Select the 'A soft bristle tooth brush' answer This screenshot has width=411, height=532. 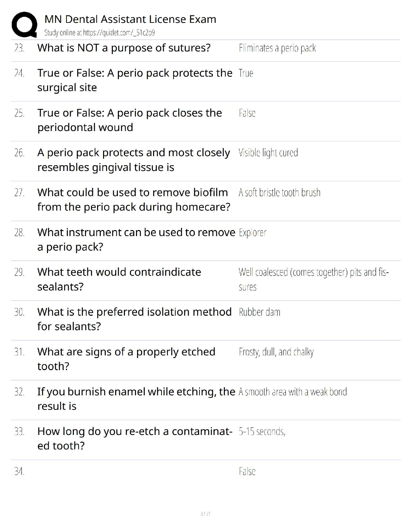pyautogui.click(x=279, y=193)
